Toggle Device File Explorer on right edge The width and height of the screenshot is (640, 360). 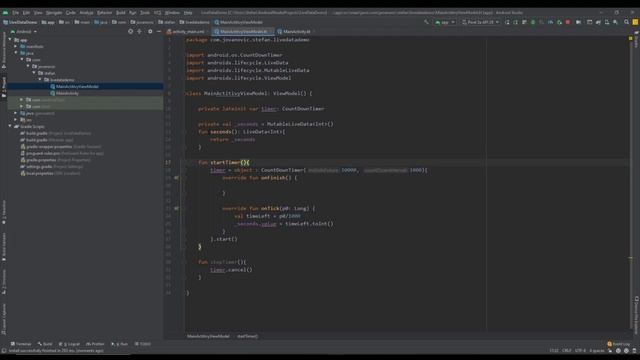coord(636,315)
